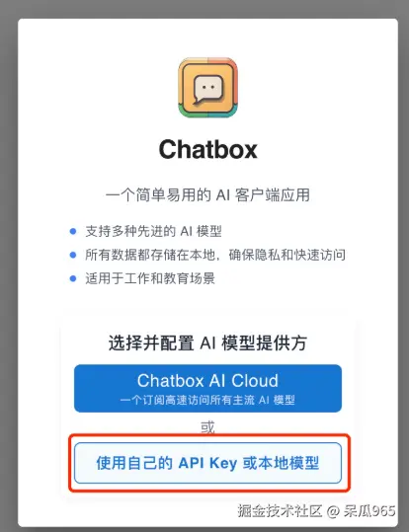Image resolution: width=409 pixels, height=532 pixels.
Task: Choose 使用自己的 API Key 或本地模型 button
Action: (207, 463)
